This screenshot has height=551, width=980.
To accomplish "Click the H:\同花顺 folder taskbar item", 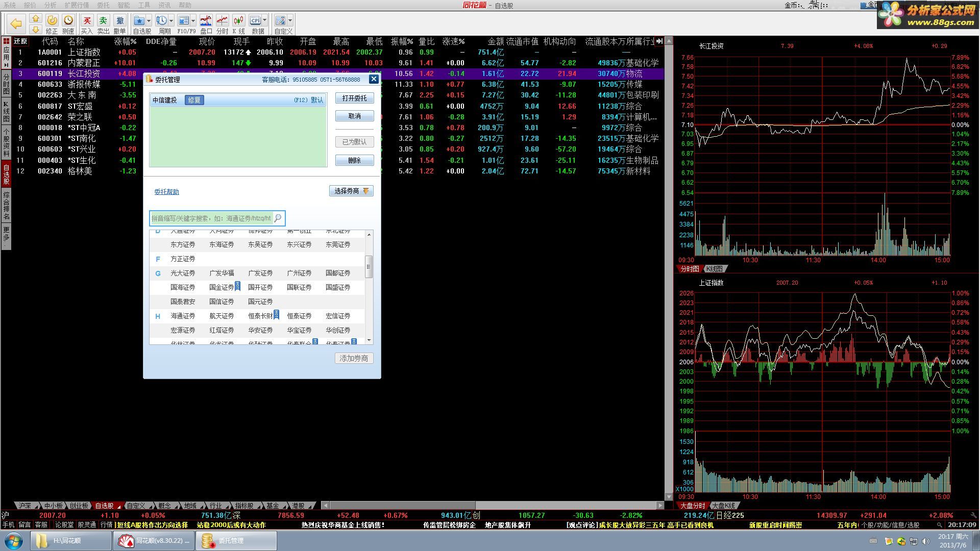I will coord(71,541).
